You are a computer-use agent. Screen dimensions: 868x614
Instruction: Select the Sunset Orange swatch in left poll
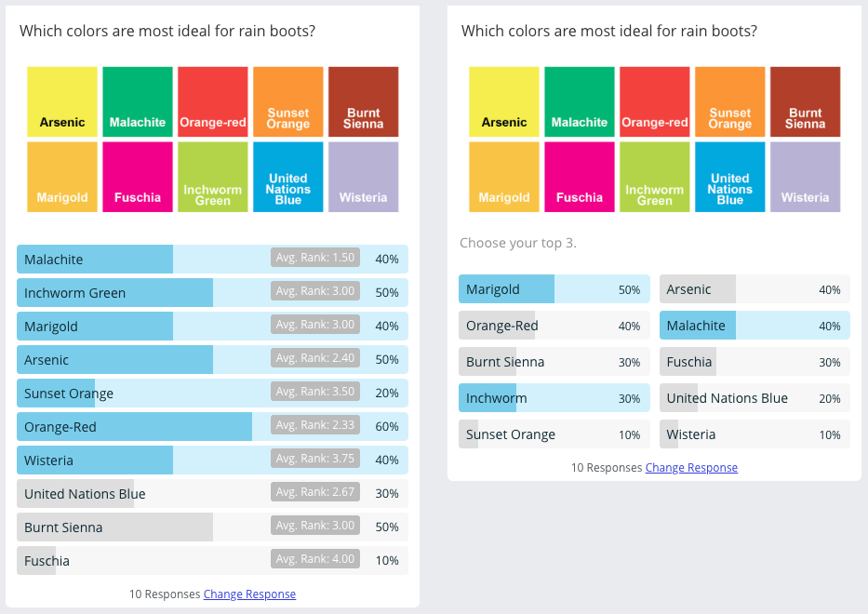pyautogui.click(x=287, y=101)
